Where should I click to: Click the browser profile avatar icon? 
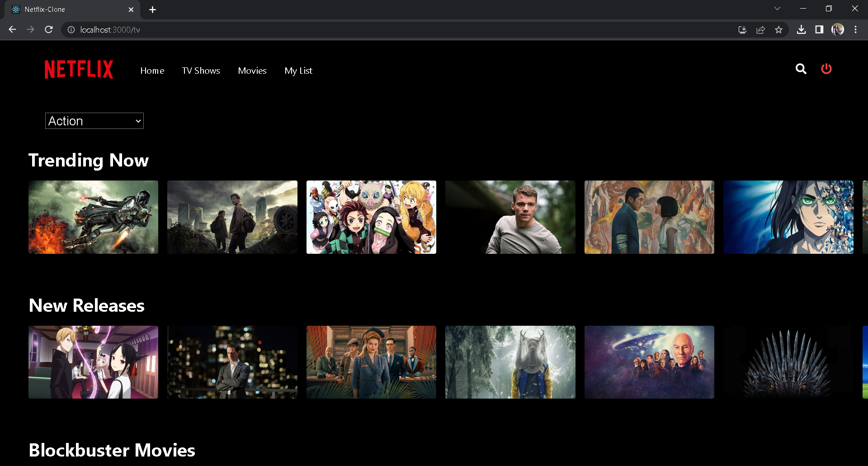839,29
